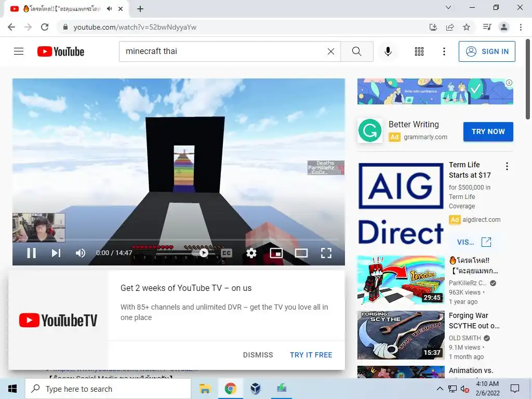Open the OLD SMITH channel link
The image size is (532, 399).
(465, 338)
